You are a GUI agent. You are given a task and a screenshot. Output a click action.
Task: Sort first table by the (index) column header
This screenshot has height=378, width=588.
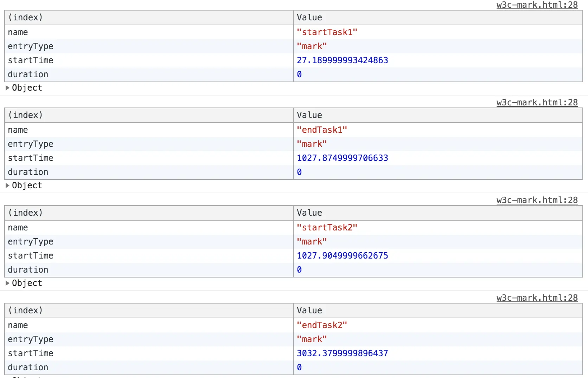[25, 18]
